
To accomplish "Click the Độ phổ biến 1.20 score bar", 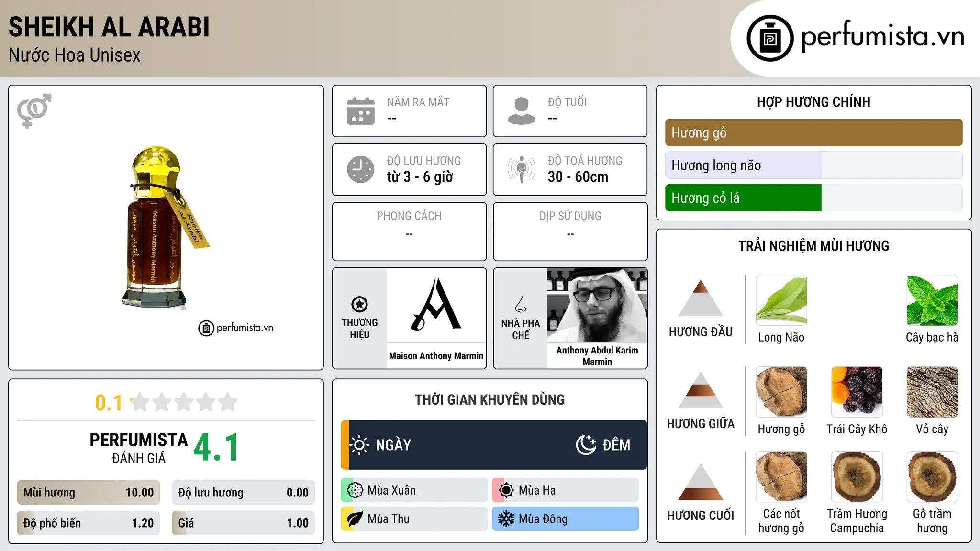I will (89, 523).
